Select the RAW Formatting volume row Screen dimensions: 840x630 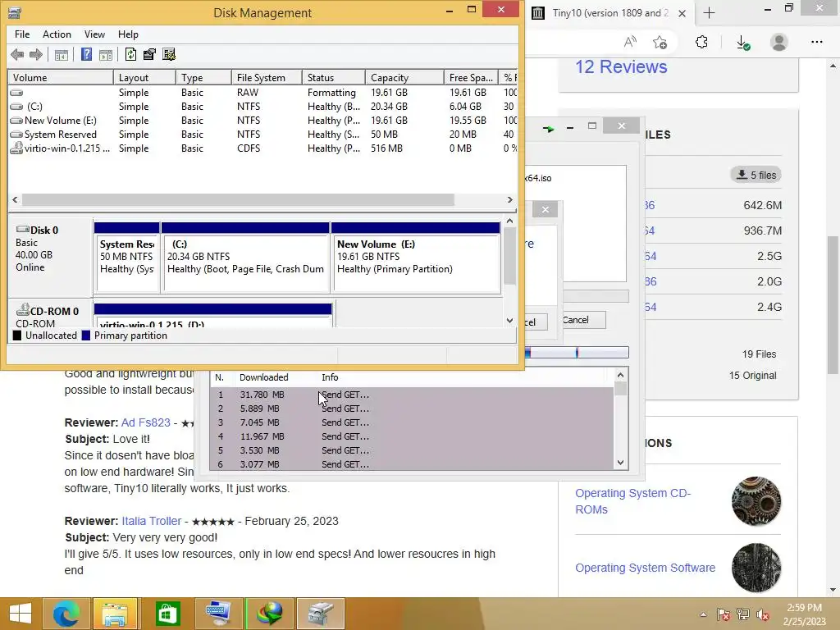(262, 93)
